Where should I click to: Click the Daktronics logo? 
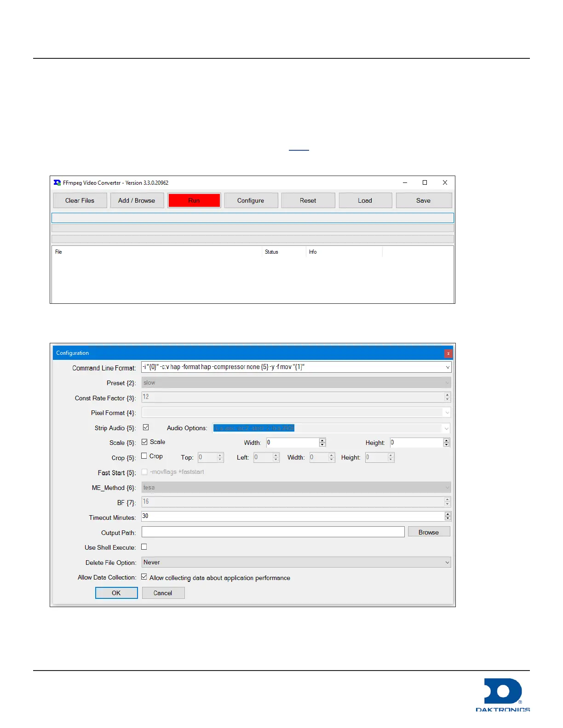(503, 695)
